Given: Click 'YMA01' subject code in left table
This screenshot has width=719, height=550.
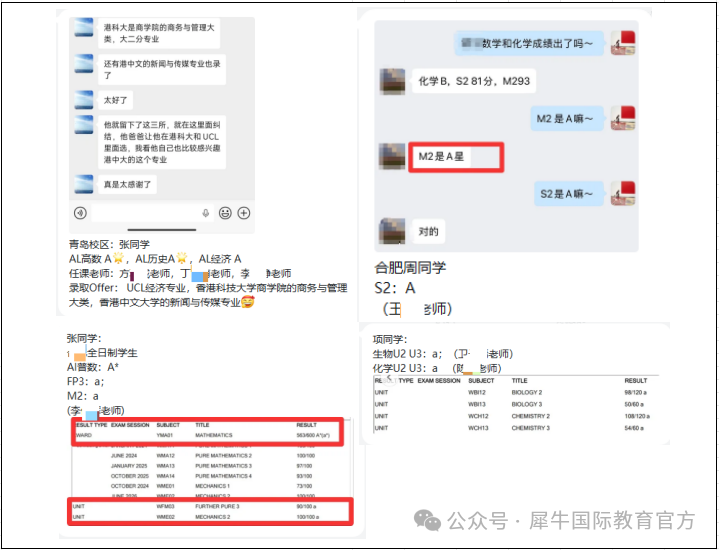Looking at the screenshot, I should point(165,435).
